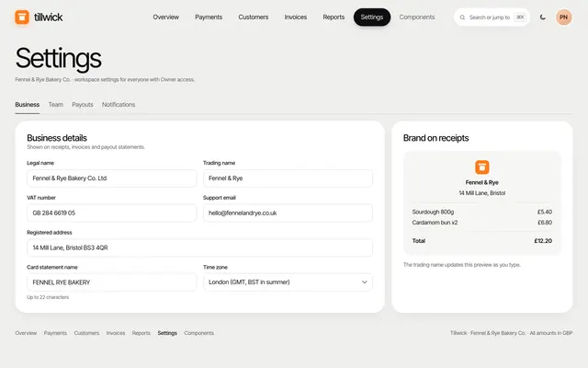This screenshot has width=588, height=368.
Task: Open the PN user avatar
Action: [x=563, y=17]
